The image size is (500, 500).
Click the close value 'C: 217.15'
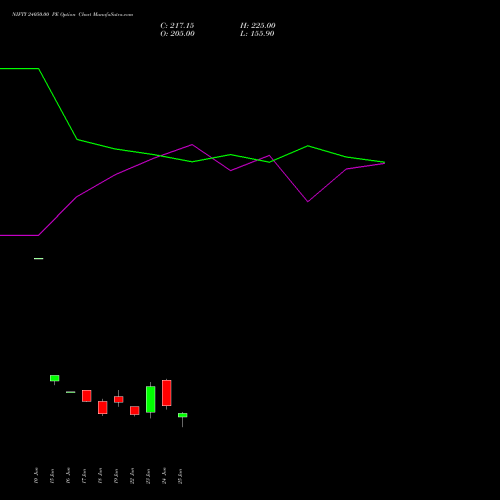(177, 26)
